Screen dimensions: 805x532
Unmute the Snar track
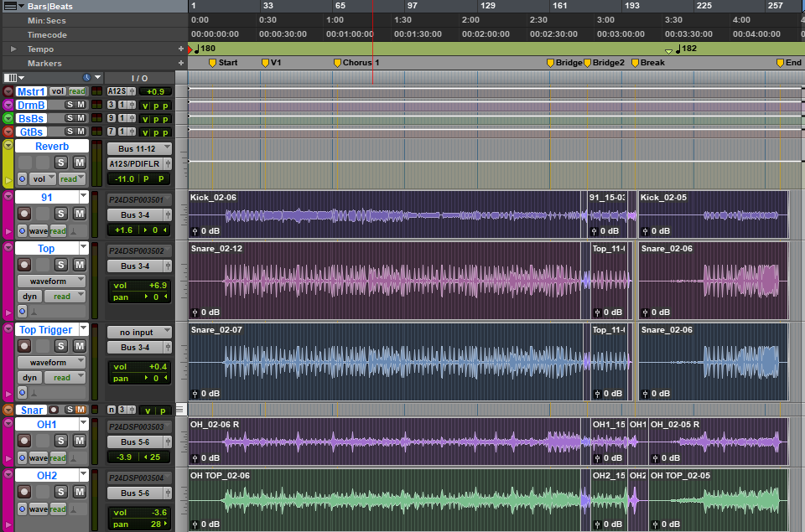click(80, 410)
